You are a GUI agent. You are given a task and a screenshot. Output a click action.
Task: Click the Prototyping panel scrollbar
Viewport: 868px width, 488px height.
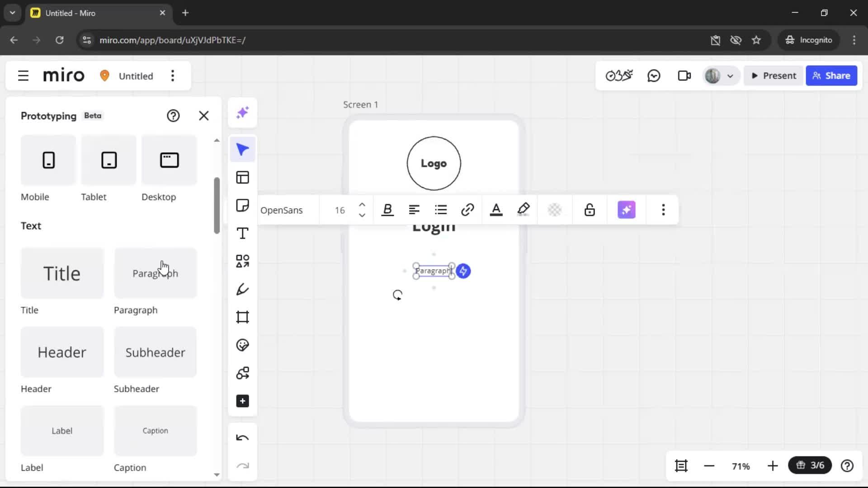(217, 206)
